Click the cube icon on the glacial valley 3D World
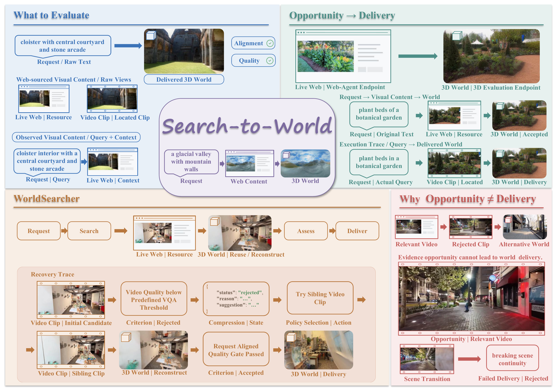Viewport: 557px width, 392px height. pyautogui.click(x=287, y=155)
